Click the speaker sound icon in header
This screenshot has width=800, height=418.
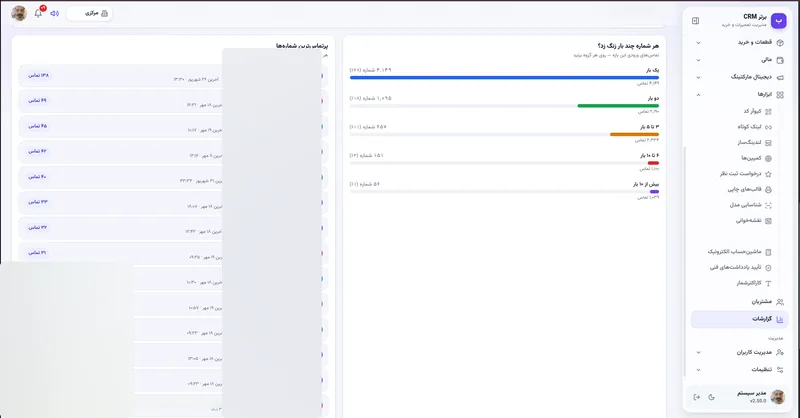[55, 13]
